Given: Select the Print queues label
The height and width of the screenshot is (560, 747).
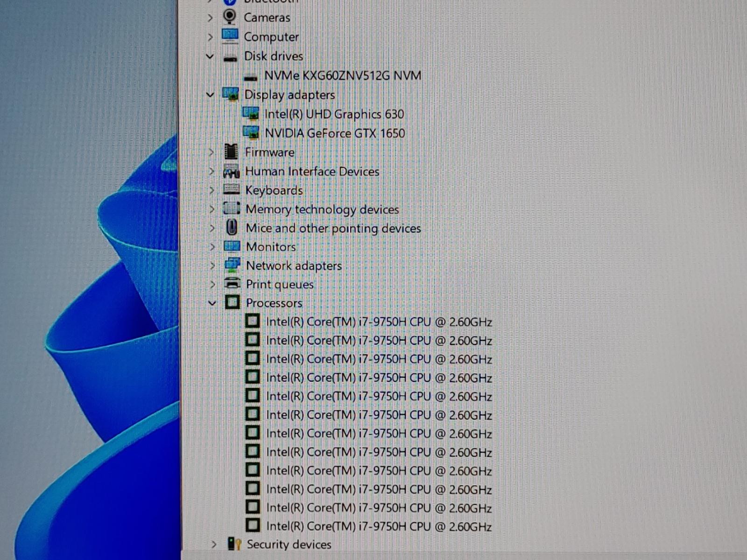Looking at the screenshot, I should coord(280,284).
